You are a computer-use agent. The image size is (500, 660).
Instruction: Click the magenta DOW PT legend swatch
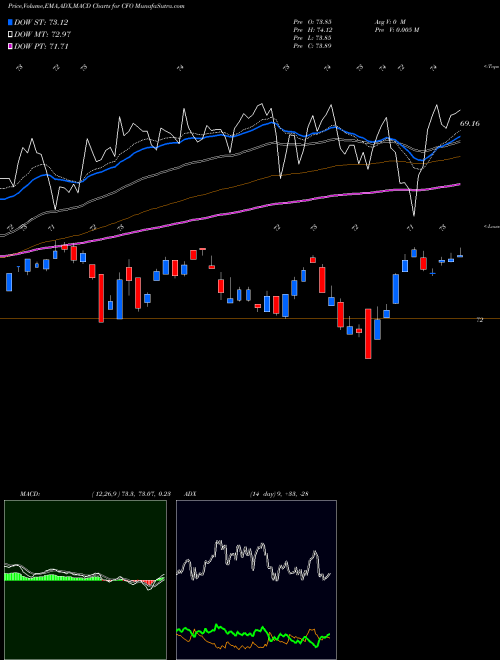[11, 47]
